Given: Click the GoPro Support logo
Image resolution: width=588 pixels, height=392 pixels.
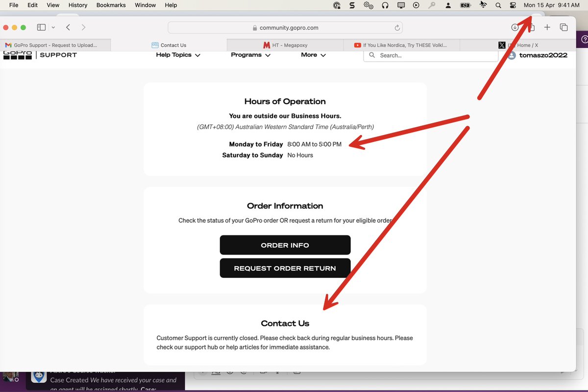Looking at the screenshot, I should (40, 55).
